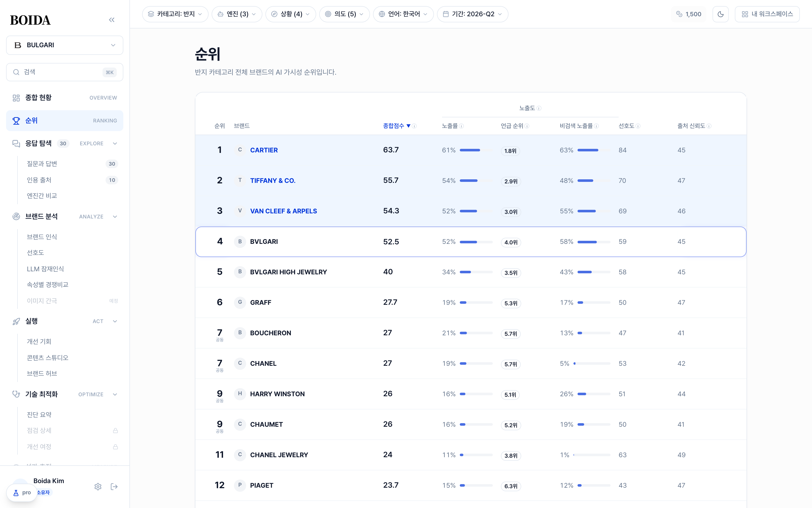The image size is (812, 508).
Task: Open the BULGARI brand selector dropdown
Action: tap(65, 45)
